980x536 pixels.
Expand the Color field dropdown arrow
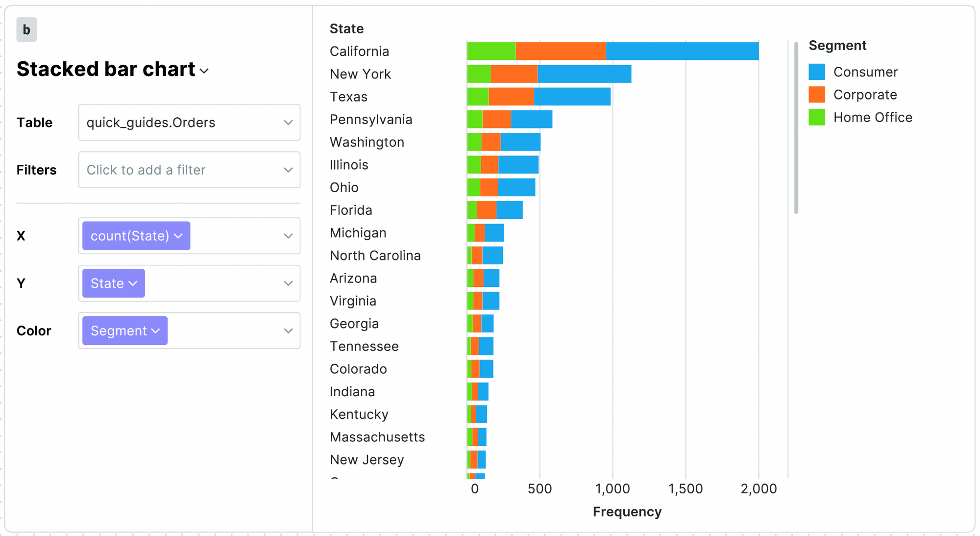coord(288,331)
